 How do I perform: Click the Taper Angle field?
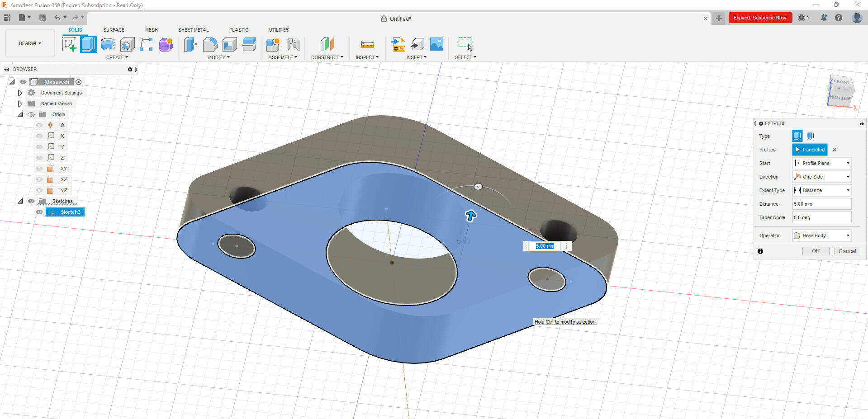click(x=822, y=217)
